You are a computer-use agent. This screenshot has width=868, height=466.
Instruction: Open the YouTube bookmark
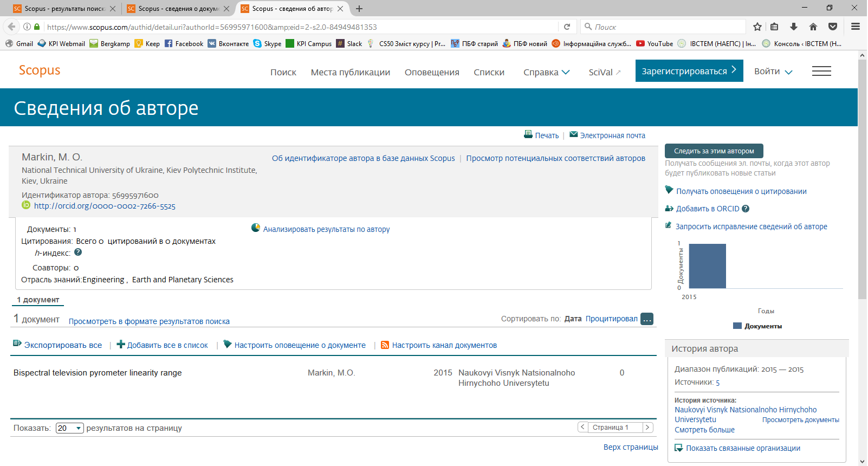[655, 44]
